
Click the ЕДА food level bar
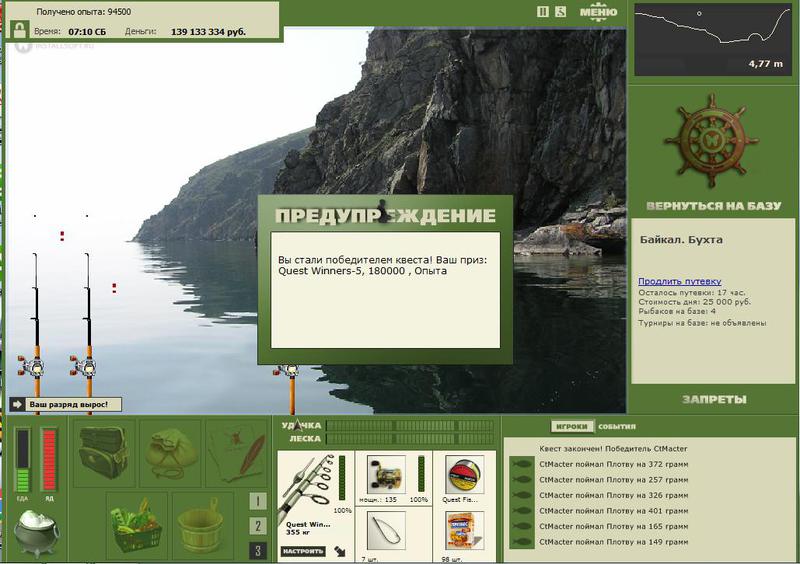pyautogui.click(x=22, y=460)
